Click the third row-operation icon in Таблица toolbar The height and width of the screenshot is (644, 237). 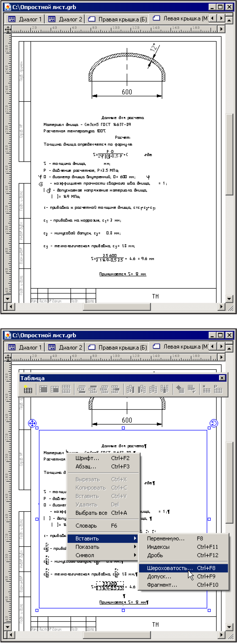(x=104, y=389)
